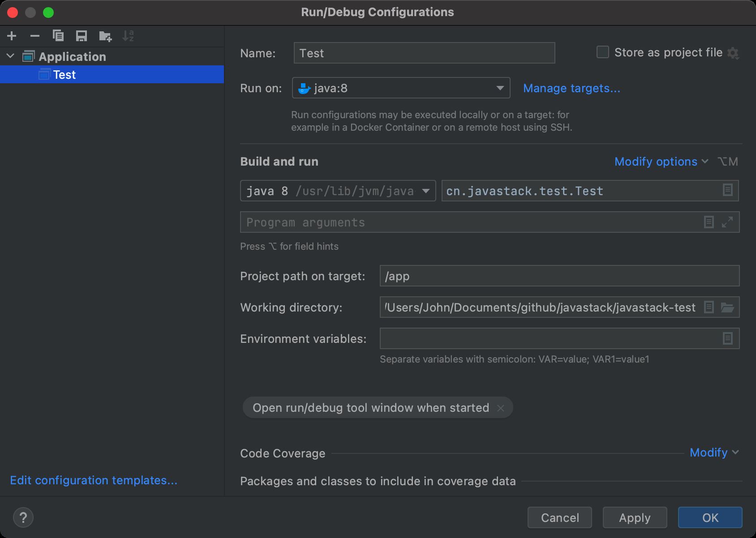Open Code Coverage Modify menu
The image size is (756, 538).
(x=714, y=453)
